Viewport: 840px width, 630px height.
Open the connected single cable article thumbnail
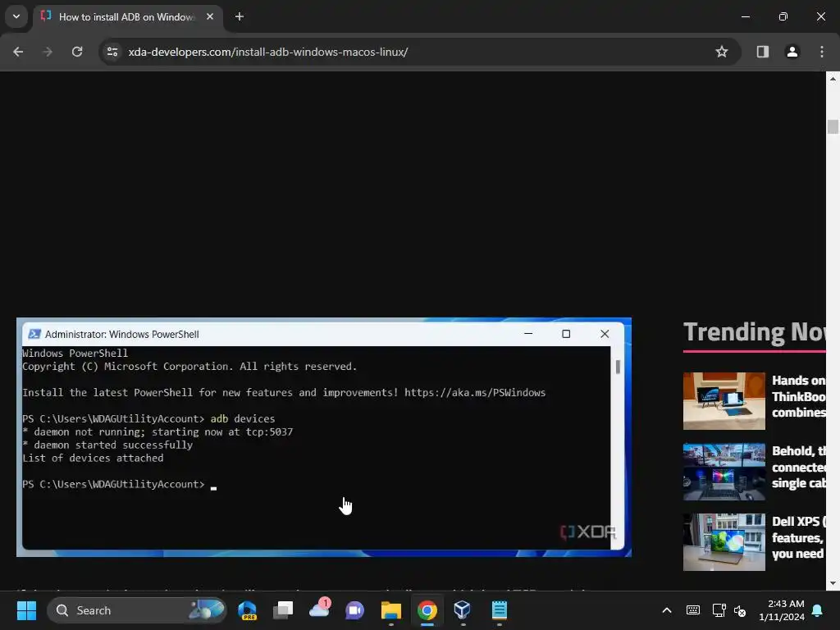tap(724, 472)
